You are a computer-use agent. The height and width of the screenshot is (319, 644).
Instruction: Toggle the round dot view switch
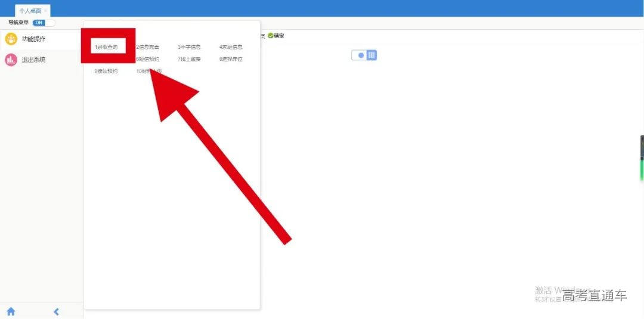(x=360, y=55)
